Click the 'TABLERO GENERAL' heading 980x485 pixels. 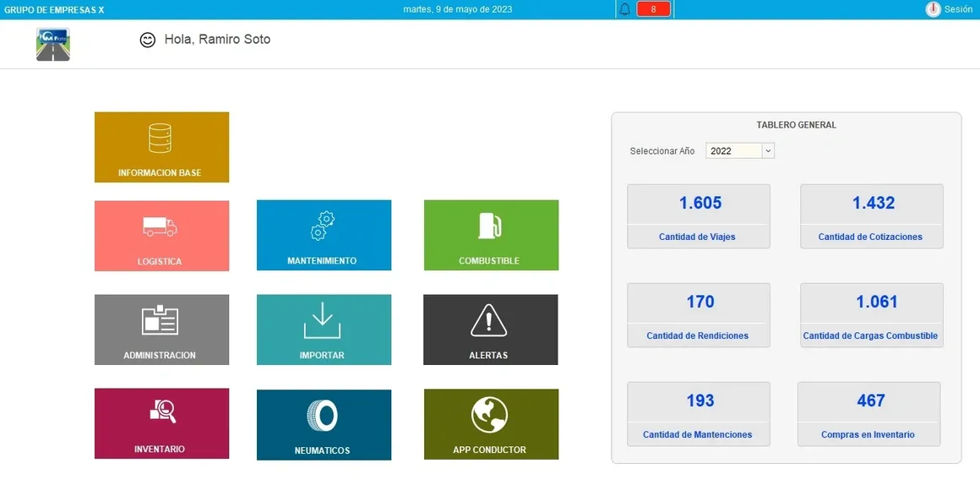tap(796, 125)
